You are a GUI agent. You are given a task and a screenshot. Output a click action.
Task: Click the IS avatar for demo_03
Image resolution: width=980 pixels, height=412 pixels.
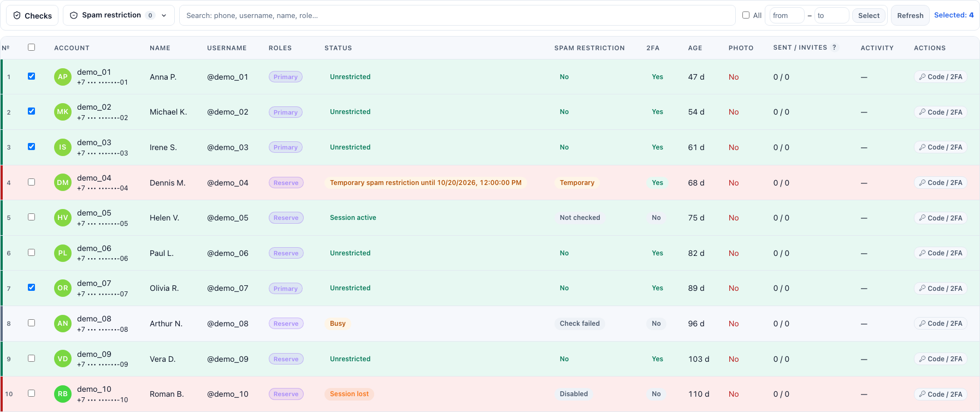click(63, 147)
